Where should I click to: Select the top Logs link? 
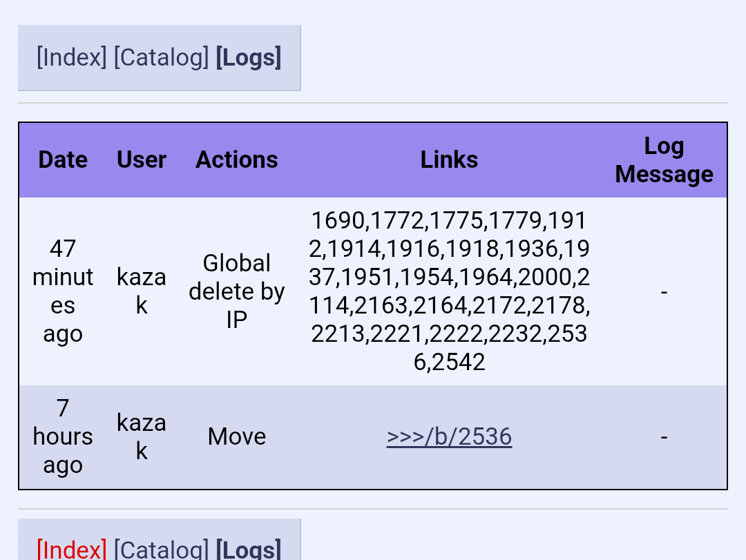tap(249, 58)
